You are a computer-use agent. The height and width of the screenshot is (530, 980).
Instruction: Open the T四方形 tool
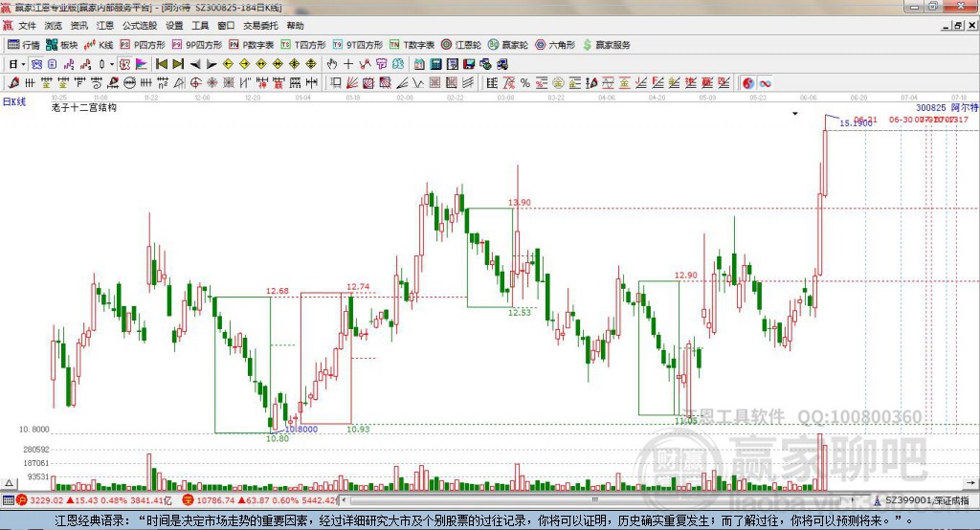tap(303, 44)
